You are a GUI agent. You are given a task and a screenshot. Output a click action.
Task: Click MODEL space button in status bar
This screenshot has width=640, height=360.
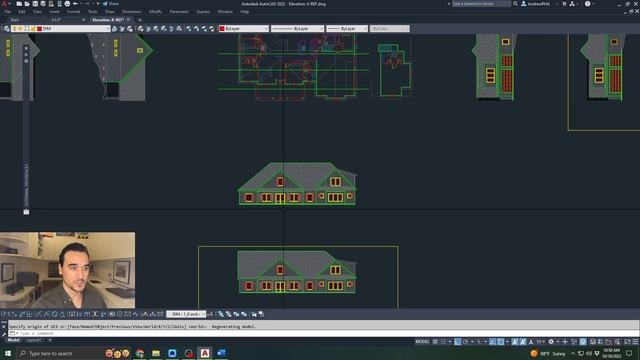[x=422, y=342]
